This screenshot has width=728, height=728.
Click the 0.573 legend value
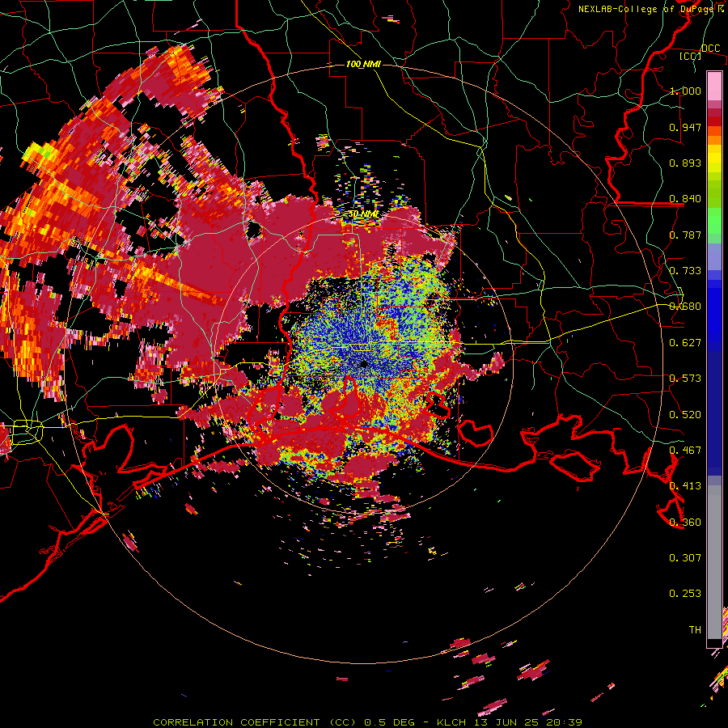coord(685,379)
